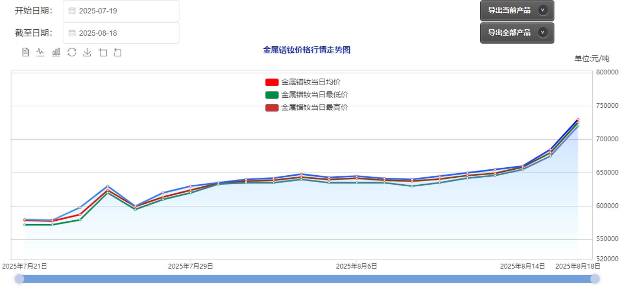This screenshot has height=292, width=644.
Task: Click the 2025年7月21日 lowest price data point
Action: pyautogui.click(x=25, y=225)
